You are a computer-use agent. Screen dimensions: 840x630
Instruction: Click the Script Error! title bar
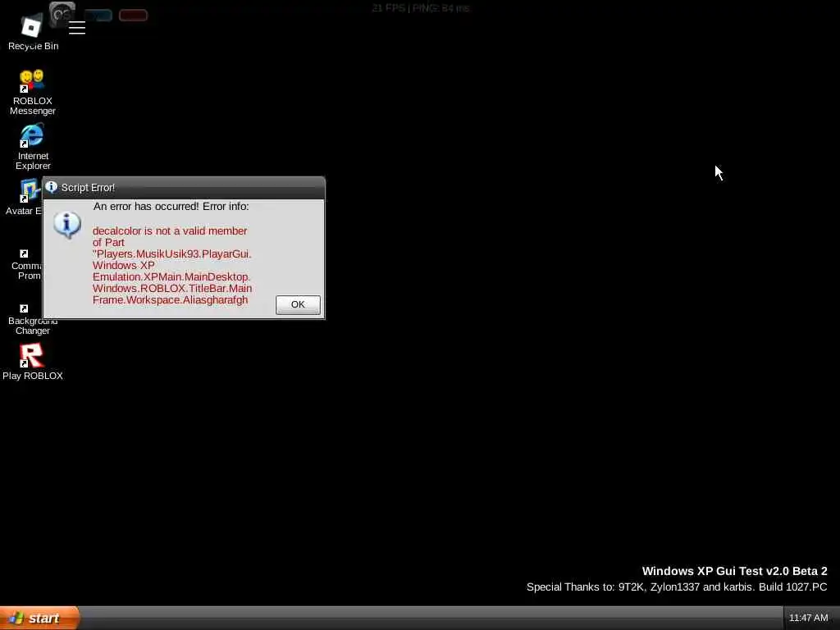[184, 188]
